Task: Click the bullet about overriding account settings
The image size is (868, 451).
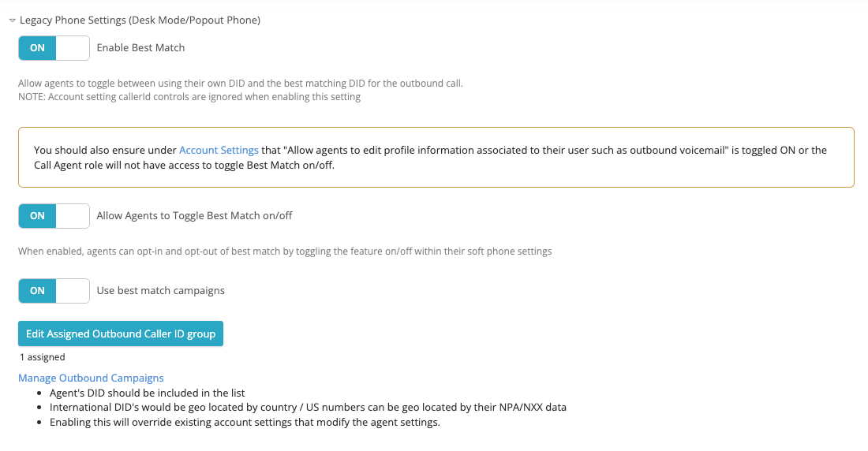Action: tap(244, 423)
